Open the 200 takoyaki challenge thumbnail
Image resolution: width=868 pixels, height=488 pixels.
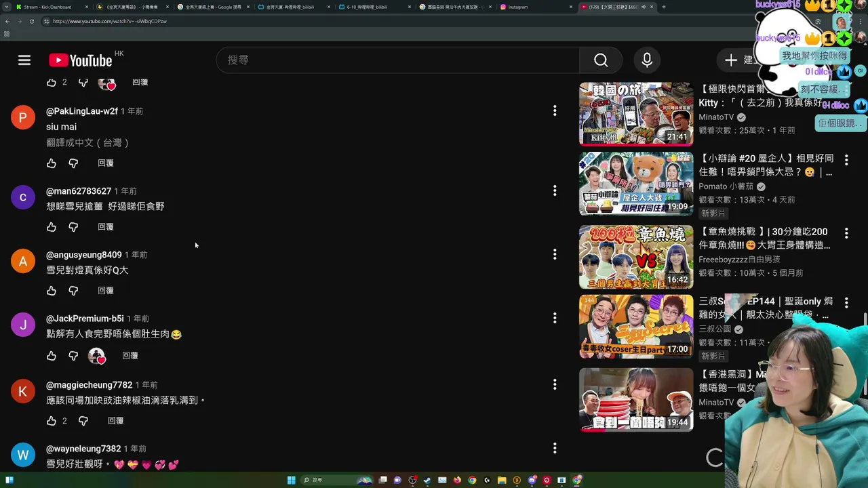tap(636, 257)
